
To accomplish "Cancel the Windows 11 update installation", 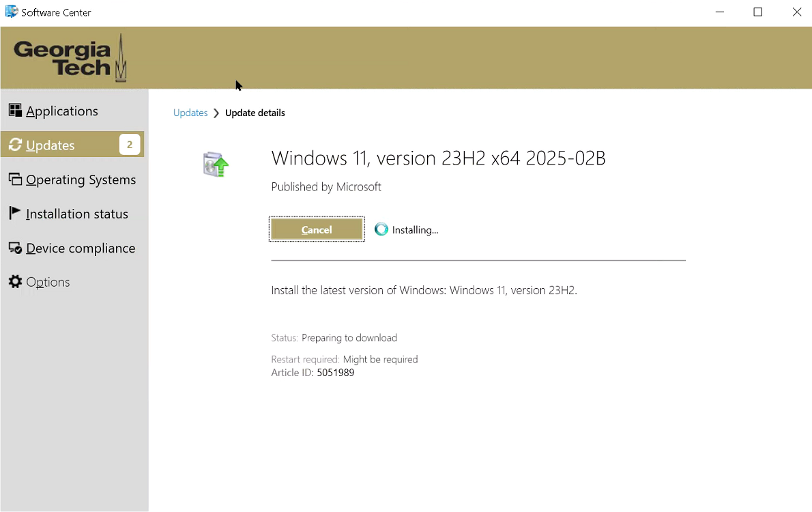I will (317, 229).
